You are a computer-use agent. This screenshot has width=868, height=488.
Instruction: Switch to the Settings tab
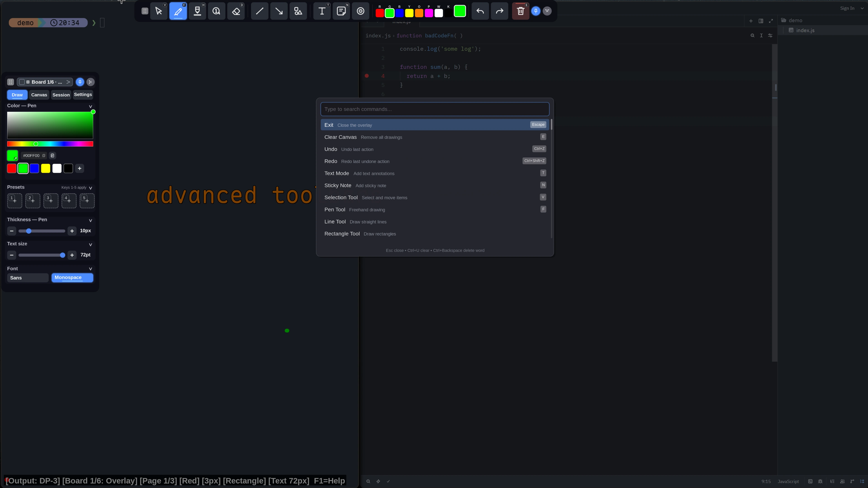pos(83,95)
